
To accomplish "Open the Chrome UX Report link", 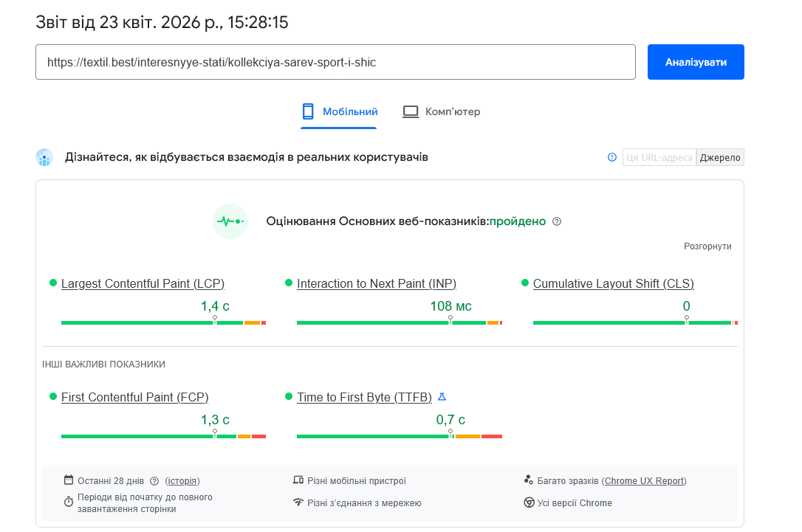I will (x=645, y=481).
